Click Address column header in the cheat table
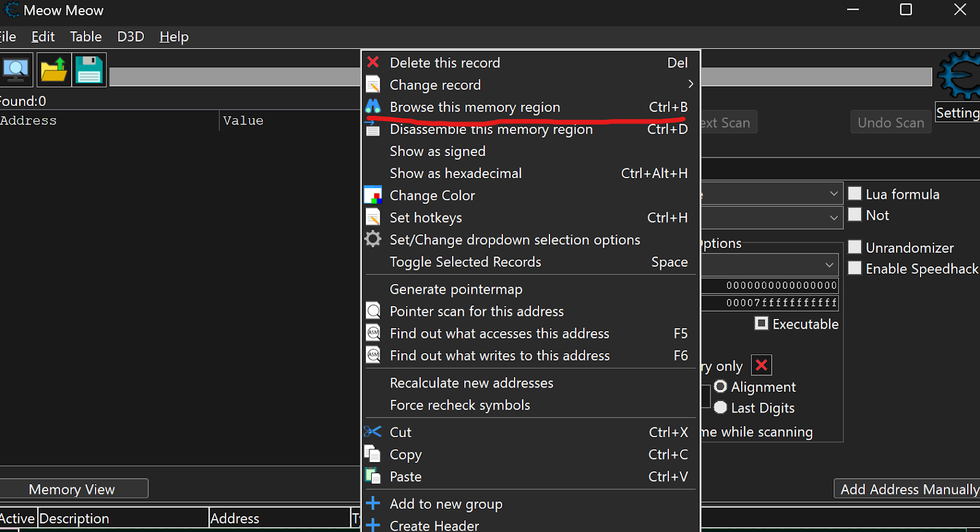 click(x=279, y=519)
